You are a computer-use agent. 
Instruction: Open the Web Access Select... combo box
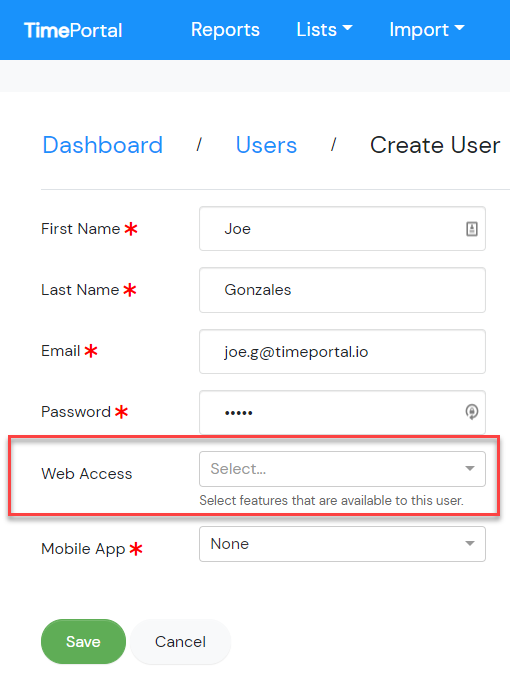[x=342, y=469]
